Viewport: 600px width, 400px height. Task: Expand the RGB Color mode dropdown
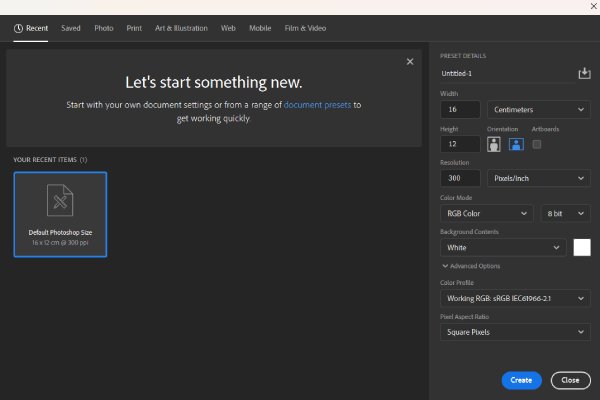[486, 213]
